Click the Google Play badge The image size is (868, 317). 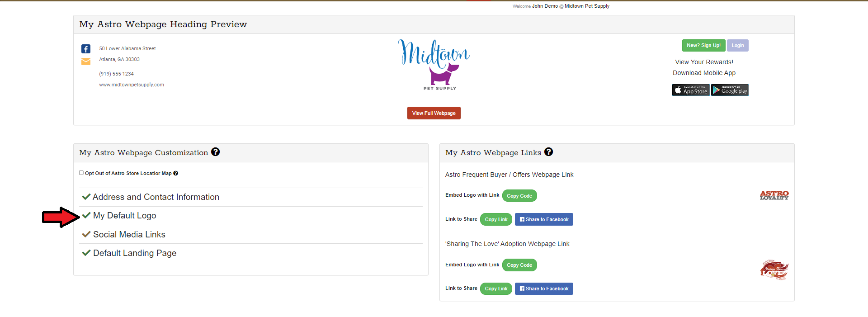730,90
